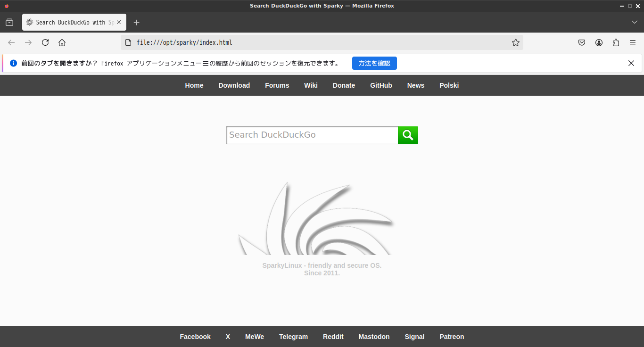Image resolution: width=644 pixels, height=347 pixels.
Task: Open the Mastodon footer link
Action: point(374,337)
